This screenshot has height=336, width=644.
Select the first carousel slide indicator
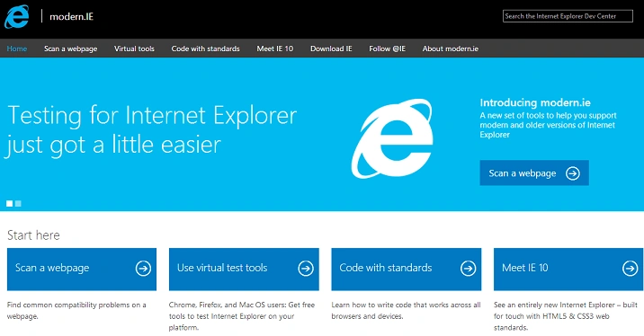(x=10, y=204)
